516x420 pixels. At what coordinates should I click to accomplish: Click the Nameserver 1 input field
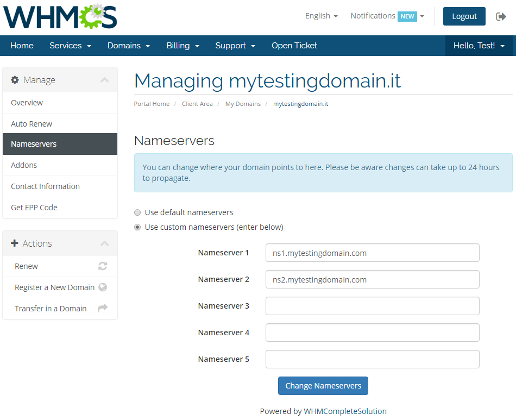click(372, 253)
